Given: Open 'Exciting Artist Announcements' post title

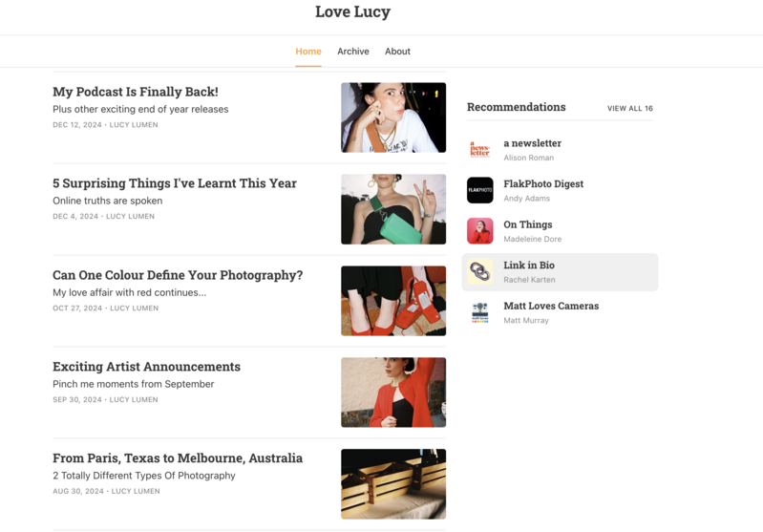Looking at the screenshot, I should (146, 367).
